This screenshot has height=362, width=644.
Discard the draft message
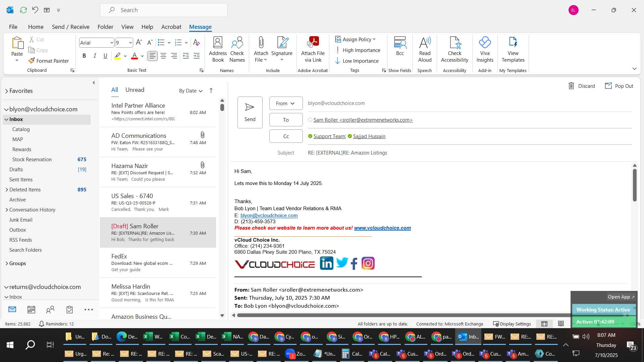point(582,86)
